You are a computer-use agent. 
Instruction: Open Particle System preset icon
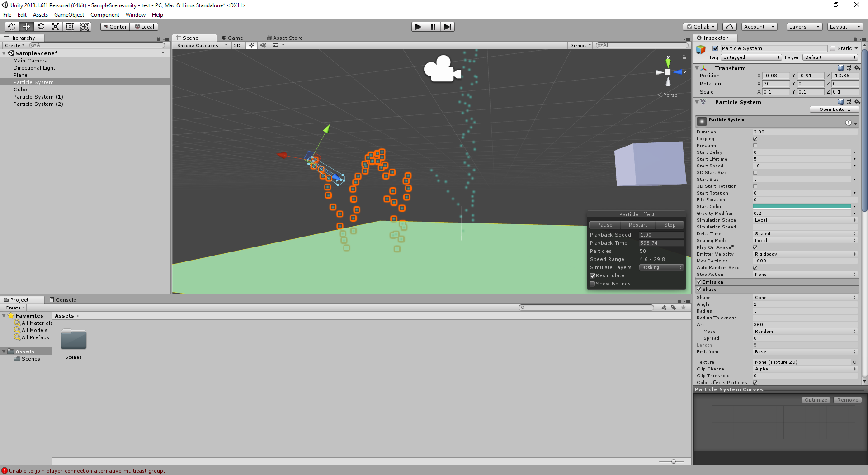point(849,102)
